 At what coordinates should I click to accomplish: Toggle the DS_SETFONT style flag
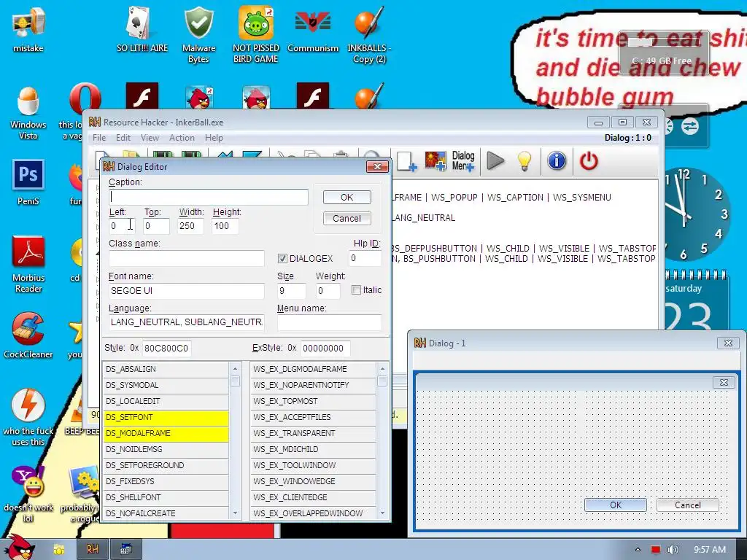point(166,417)
